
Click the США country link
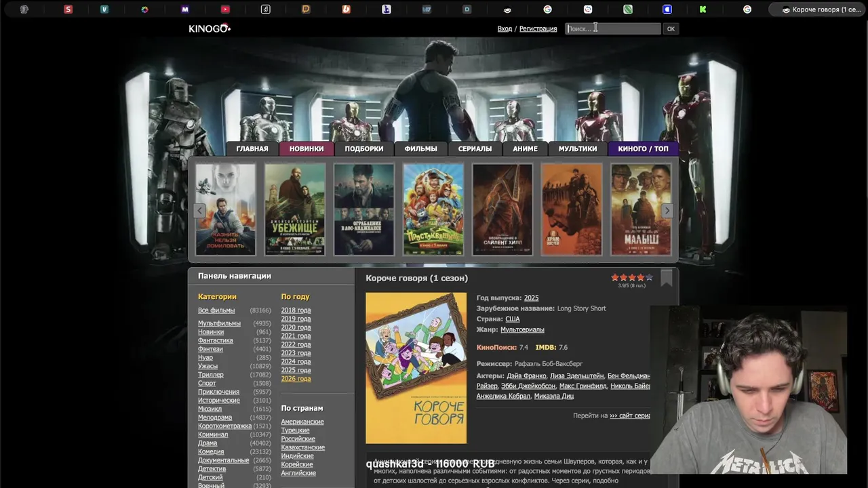pyautogui.click(x=513, y=319)
